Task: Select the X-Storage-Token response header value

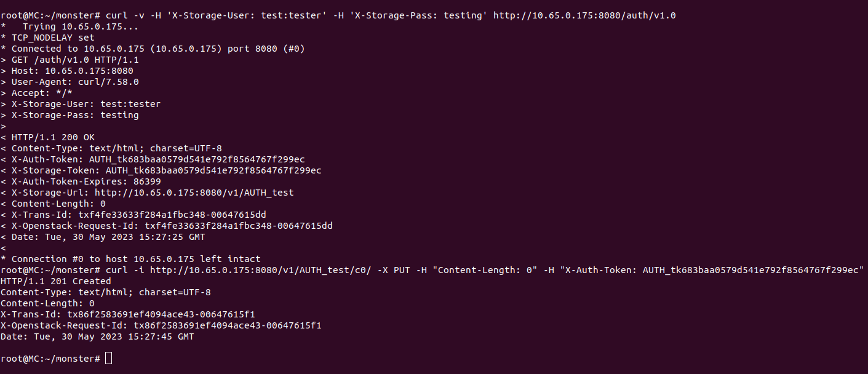Action: (213, 170)
